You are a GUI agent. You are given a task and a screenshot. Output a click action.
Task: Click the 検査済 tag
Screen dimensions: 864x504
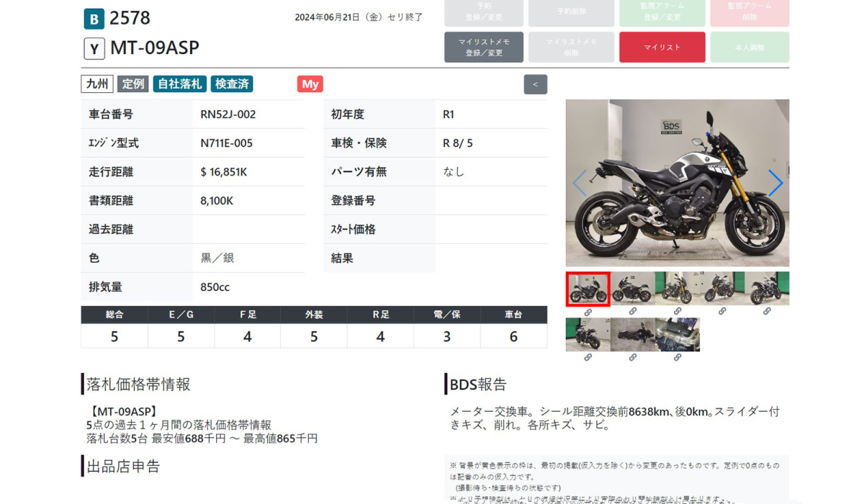coord(232,84)
